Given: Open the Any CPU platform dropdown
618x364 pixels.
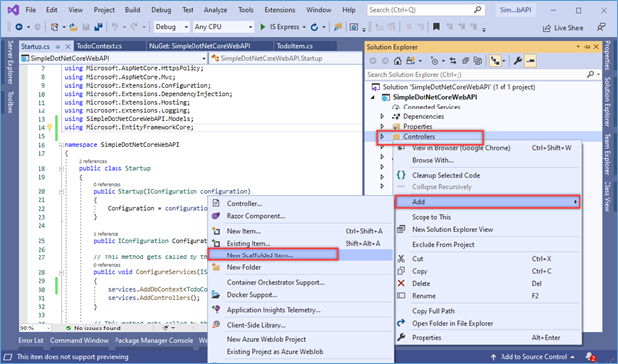Looking at the screenshot, I should tap(223, 27).
